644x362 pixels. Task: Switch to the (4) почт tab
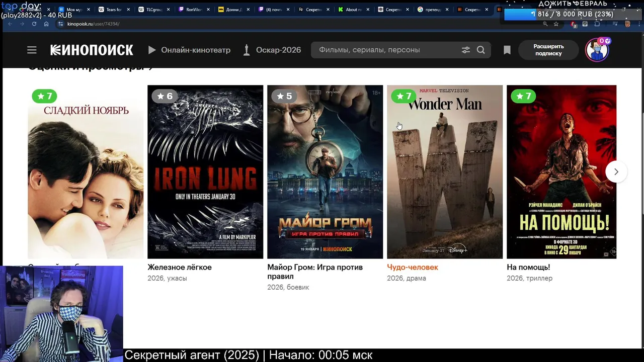[x=273, y=10]
